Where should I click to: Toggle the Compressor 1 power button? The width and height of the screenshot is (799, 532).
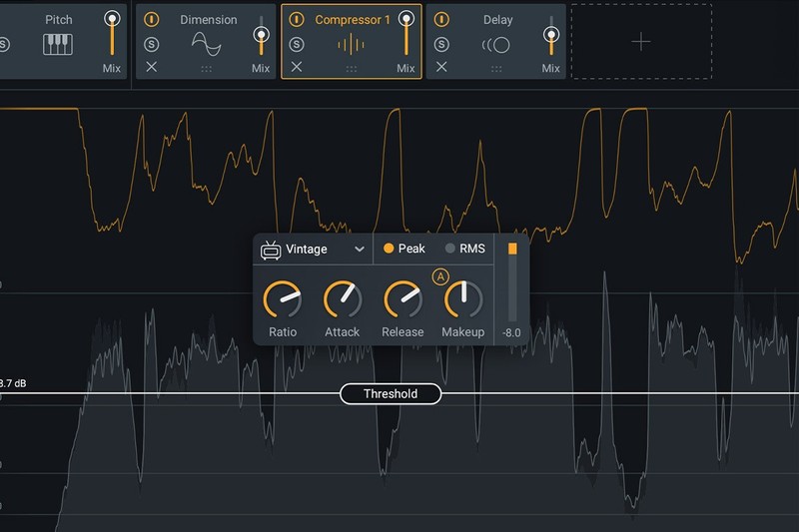click(296, 19)
